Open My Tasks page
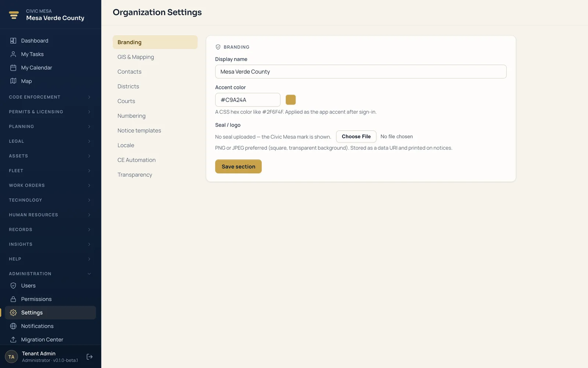Screen dimensions: 588x368 tap(50, 54)
